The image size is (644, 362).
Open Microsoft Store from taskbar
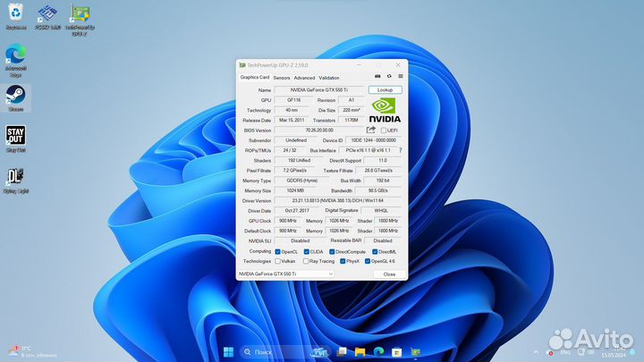tap(397, 352)
